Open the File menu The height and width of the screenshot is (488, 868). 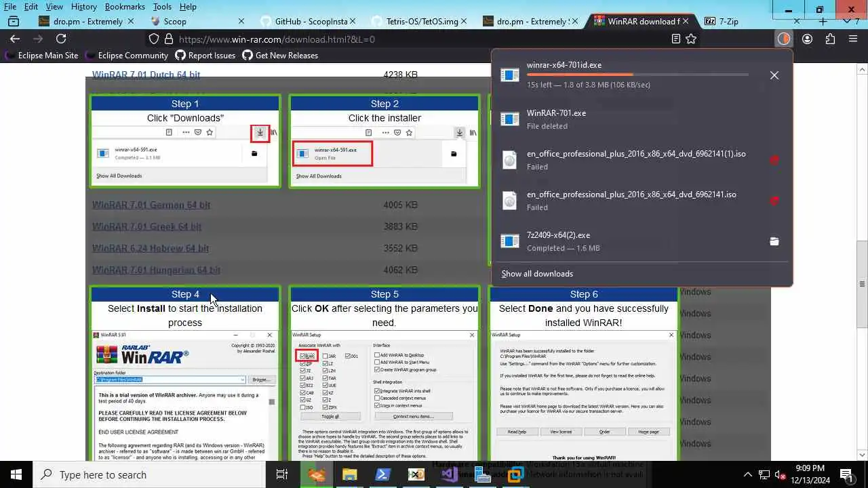(10, 6)
